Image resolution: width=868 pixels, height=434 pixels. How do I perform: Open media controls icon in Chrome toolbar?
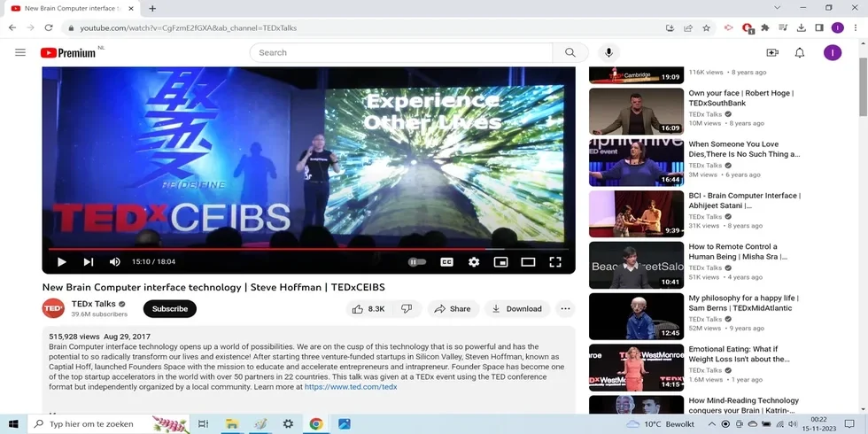click(x=783, y=27)
